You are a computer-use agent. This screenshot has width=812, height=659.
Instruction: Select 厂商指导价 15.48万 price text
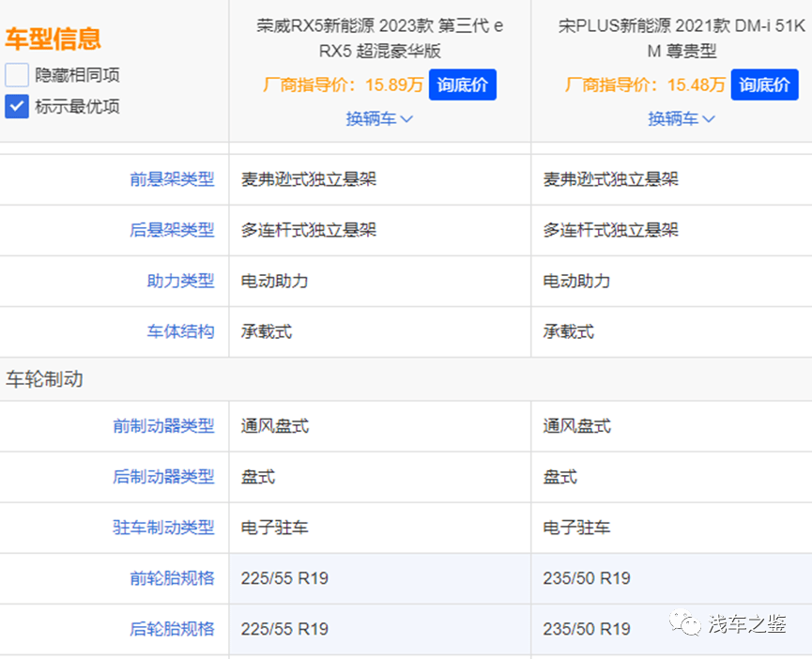tap(645, 84)
